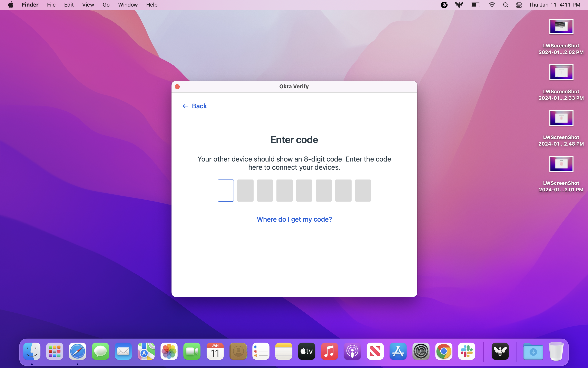Screen dimensions: 588x368
Task: Select the fourth code digit box
Action: click(x=285, y=191)
